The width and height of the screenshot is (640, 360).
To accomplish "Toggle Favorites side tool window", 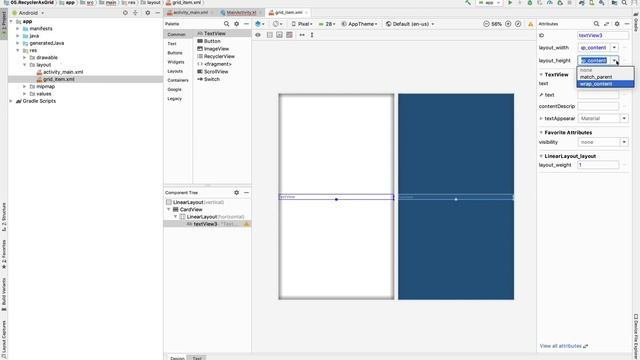I will [4, 254].
